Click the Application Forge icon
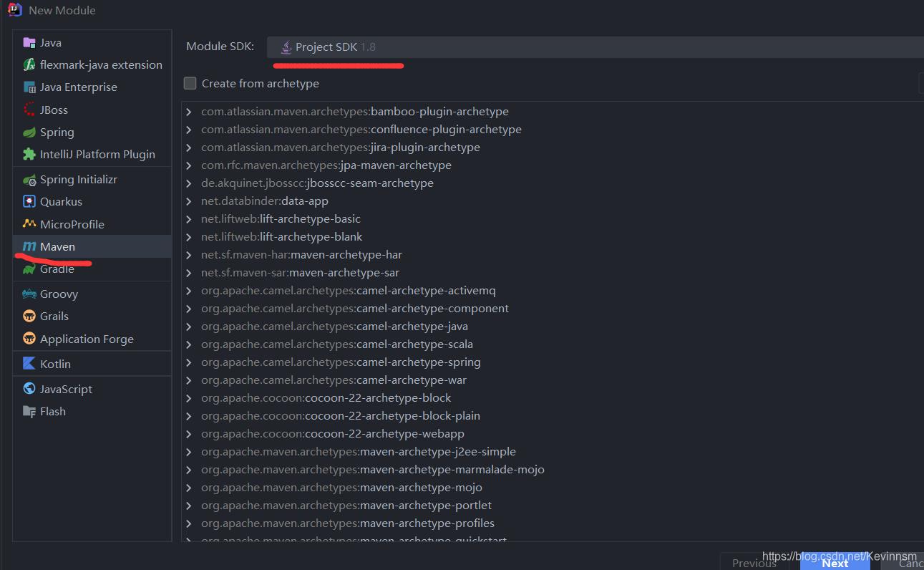Image resolution: width=924 pixels, height=570 pixels. [x=29, y=339]
